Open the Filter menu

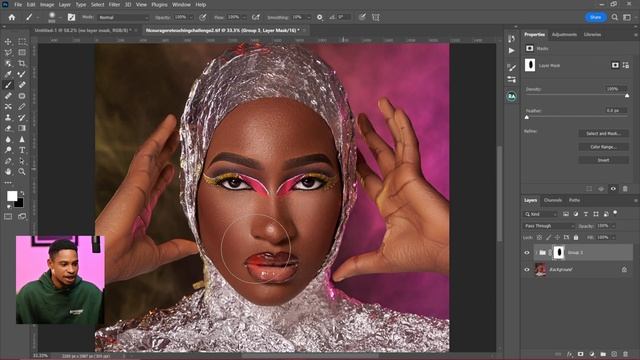[x=114, y=4]
